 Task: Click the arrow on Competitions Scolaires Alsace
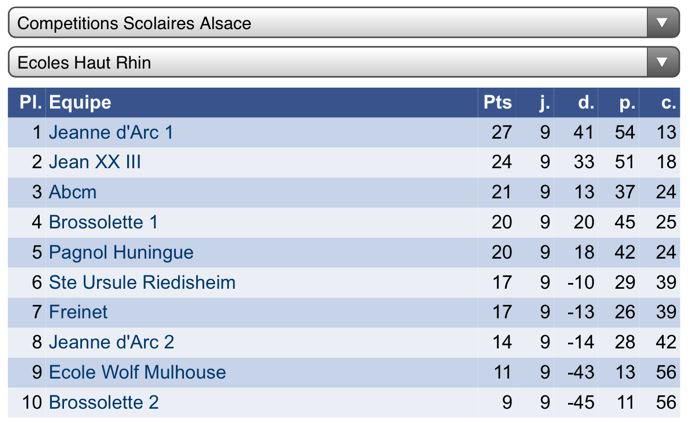tap(661, 22)
